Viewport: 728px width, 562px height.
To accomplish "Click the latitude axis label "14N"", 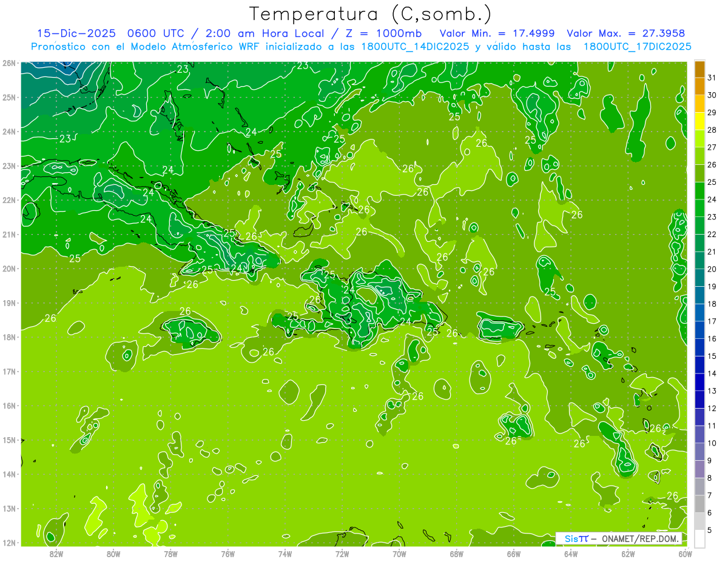I will click(x=8, y=474).
